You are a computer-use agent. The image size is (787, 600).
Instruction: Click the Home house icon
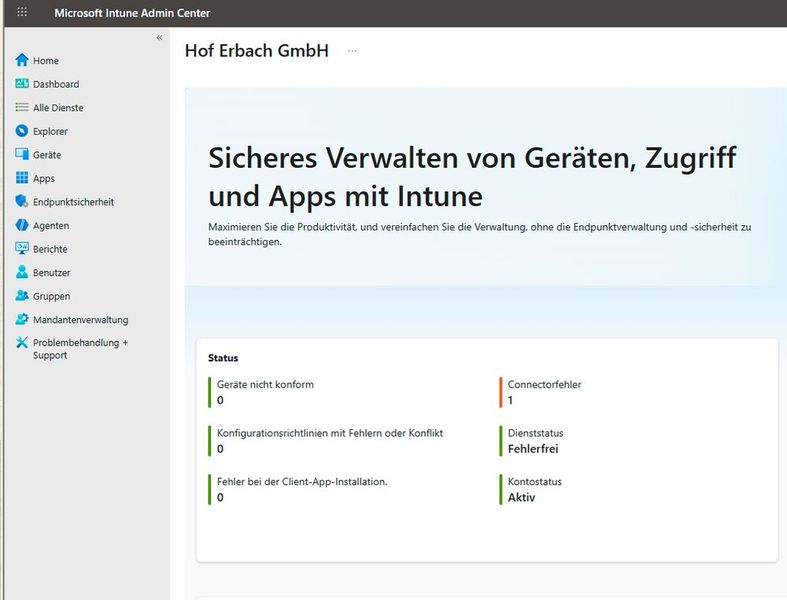[22, 60]
